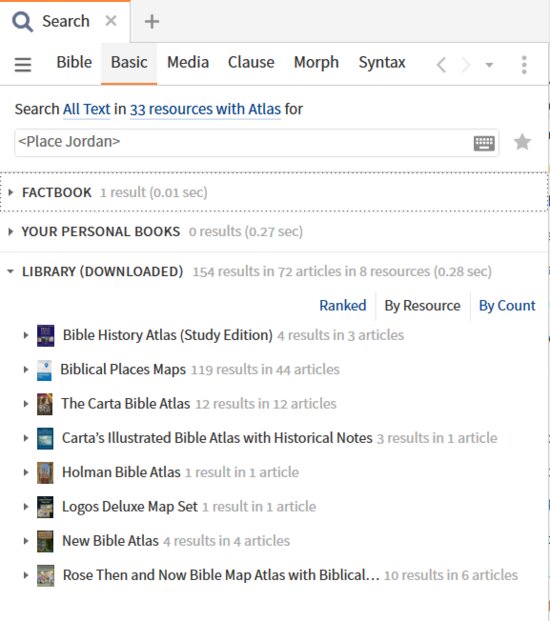Open Bible History Atlas (Study Edition) title
This screenshot has width=550, height=621.
click(167, 335)
